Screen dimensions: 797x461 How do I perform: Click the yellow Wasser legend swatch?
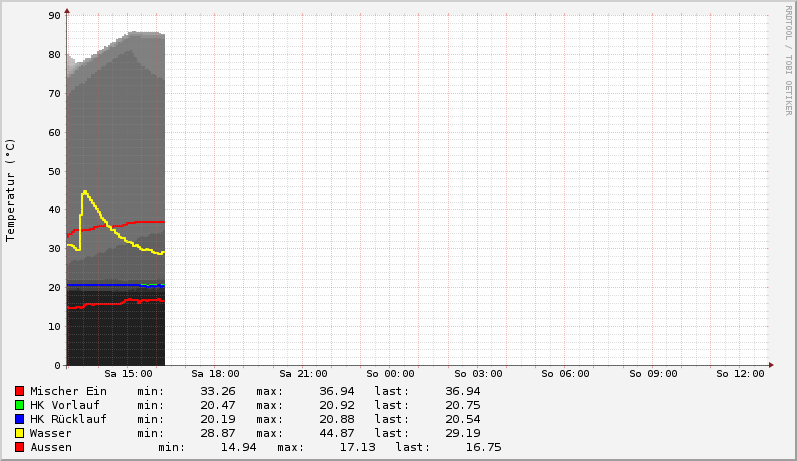19,433
